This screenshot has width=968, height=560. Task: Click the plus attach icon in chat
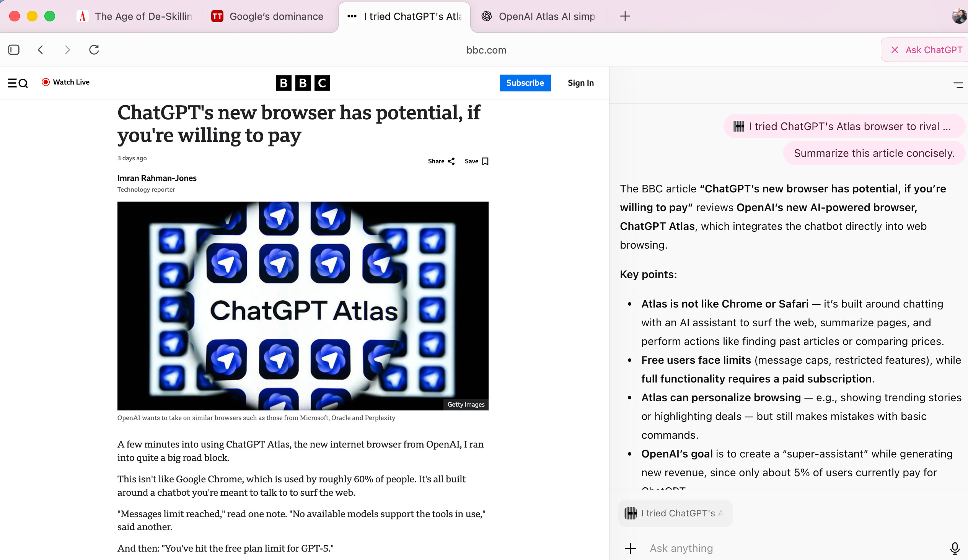coord(631,549)
